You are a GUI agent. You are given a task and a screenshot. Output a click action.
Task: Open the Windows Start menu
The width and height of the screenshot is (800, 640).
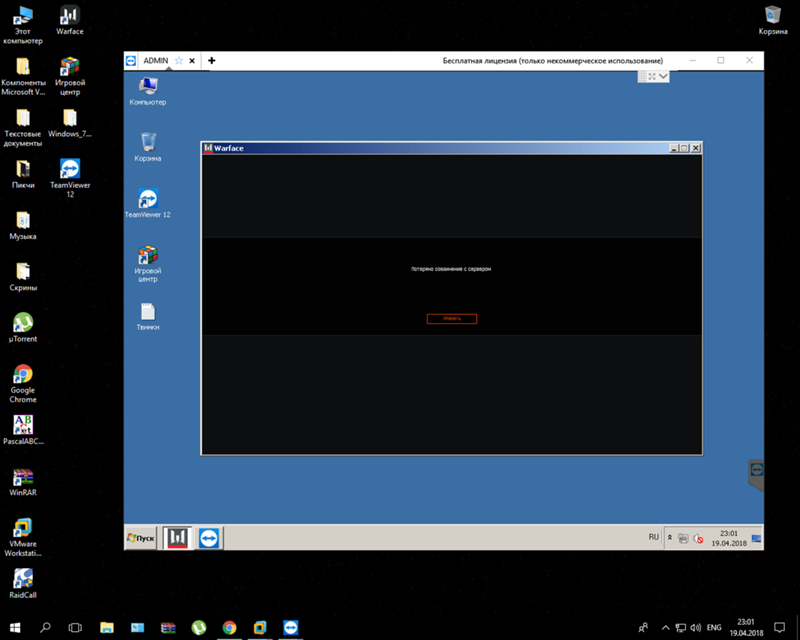coord(15,627)
